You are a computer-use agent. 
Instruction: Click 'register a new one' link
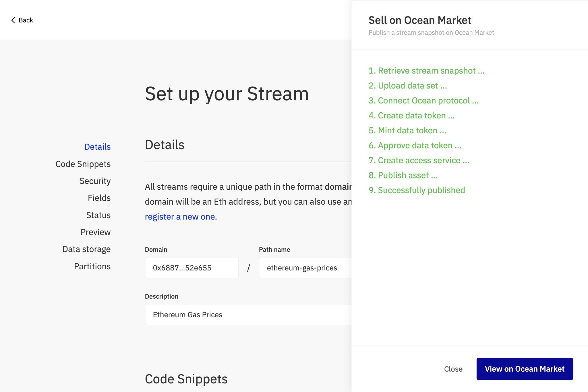point(180,217)
